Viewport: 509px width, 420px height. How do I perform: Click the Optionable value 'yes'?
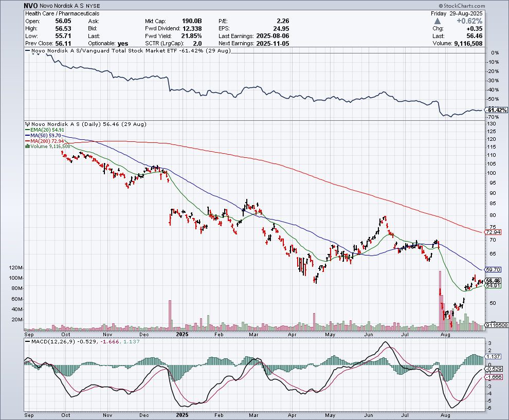point(123,44)
